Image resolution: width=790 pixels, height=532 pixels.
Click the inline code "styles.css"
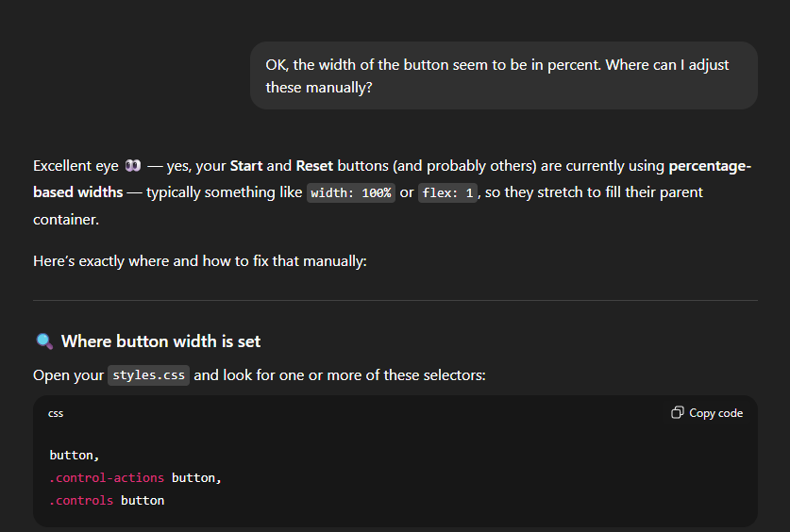[149, 375]
